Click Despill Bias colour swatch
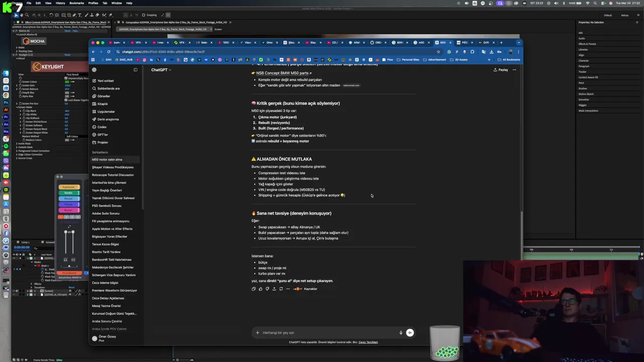Screen dimensions: 644x362 coord(67,93)
